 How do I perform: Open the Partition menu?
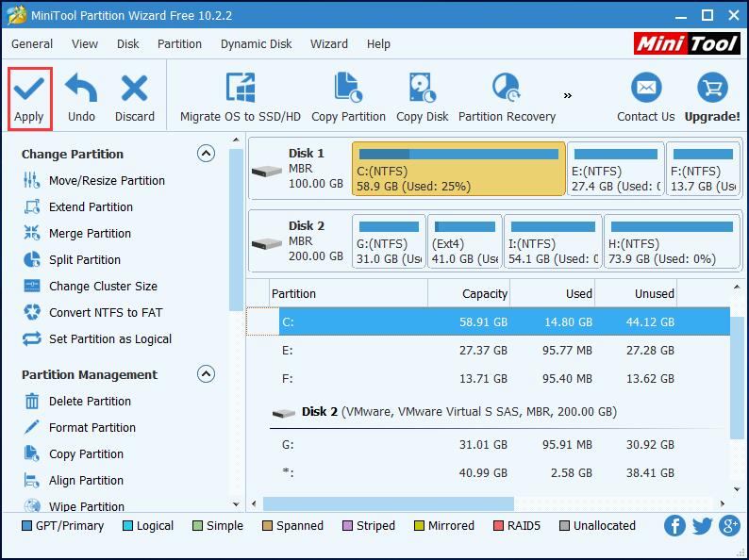[179, 44]
